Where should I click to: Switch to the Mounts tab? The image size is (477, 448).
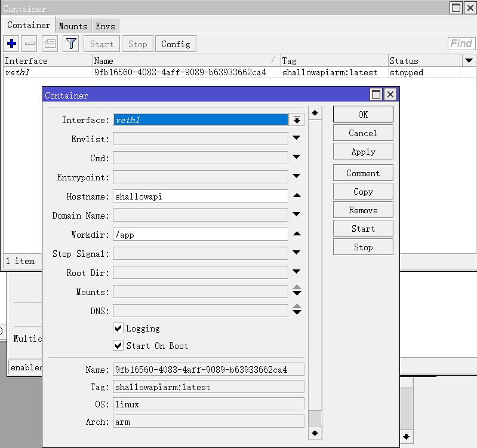pyautogui.click(x=73, y=26)
